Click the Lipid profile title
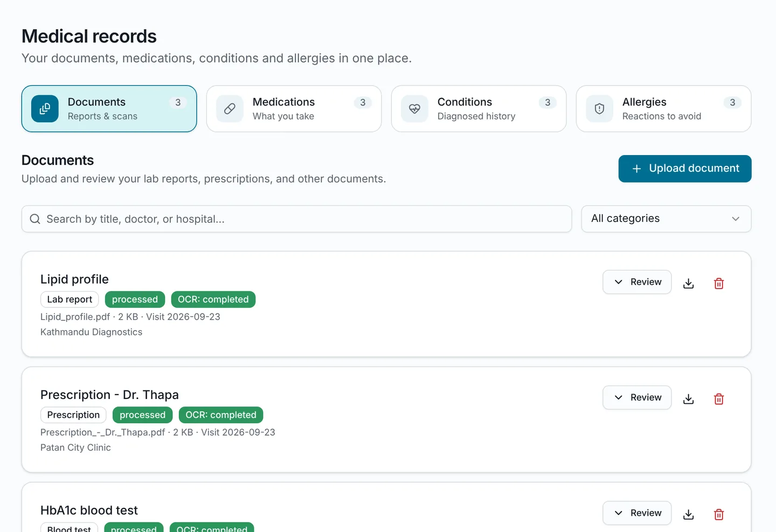Viewport: 776px width, 532px height. click(x=74, y=279)
